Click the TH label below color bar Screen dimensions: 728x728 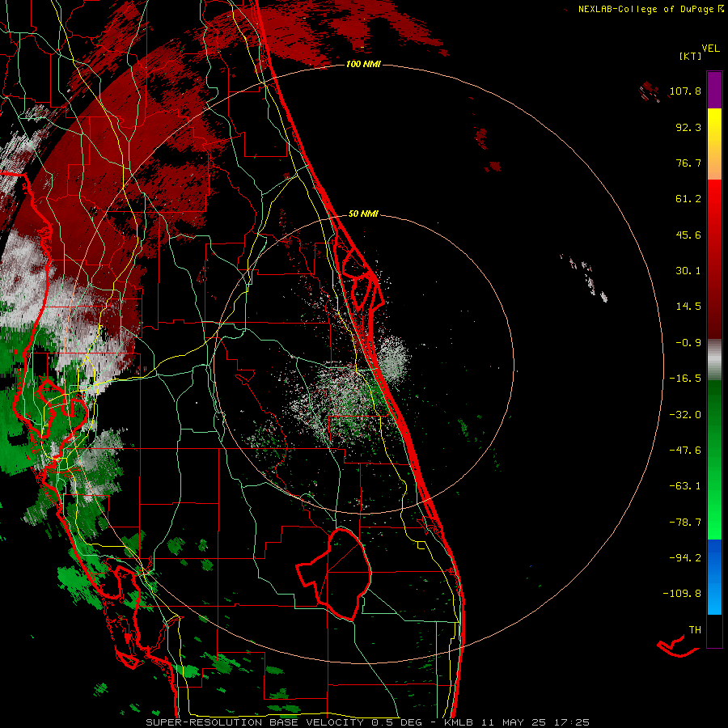(x=695, y=630)
